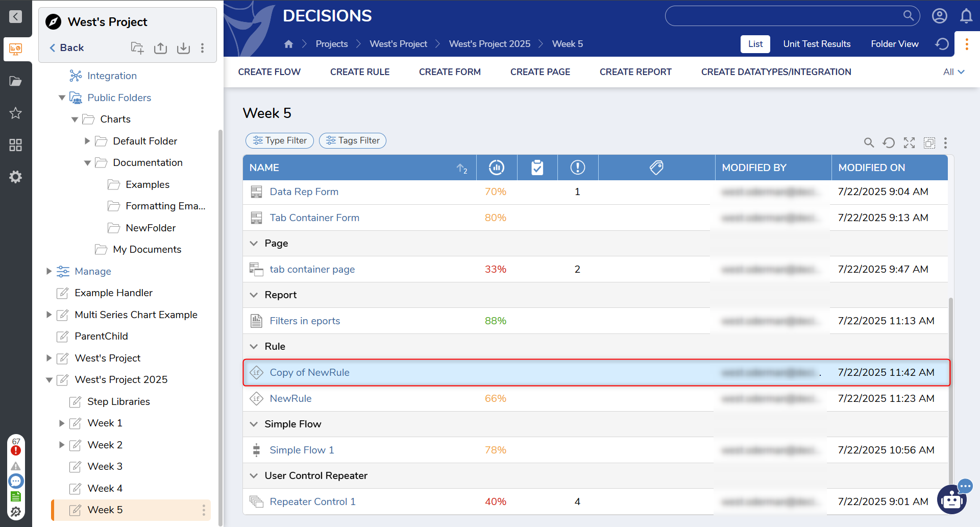The image size is (980, 527).
Task: Expand the Week 1 tree node
Action: click(62, 423)
